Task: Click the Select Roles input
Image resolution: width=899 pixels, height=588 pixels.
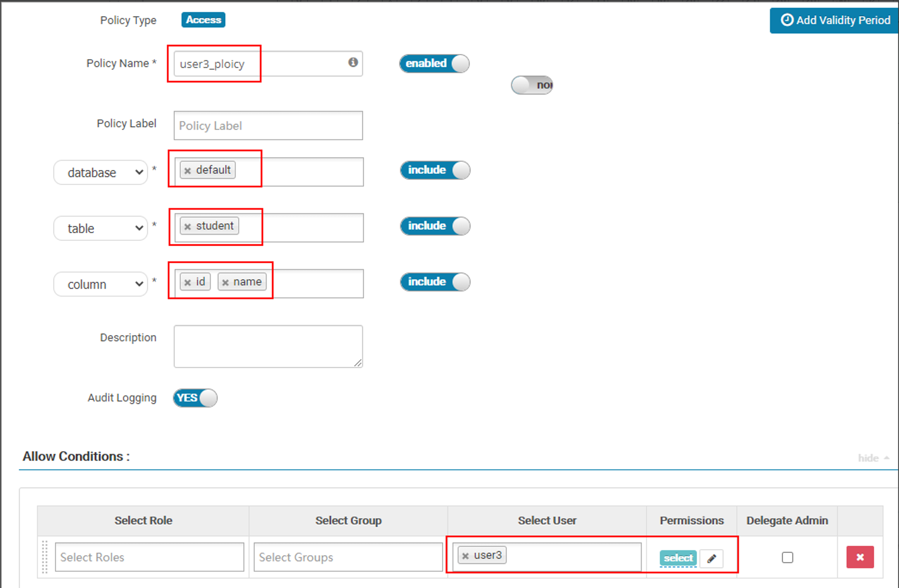Action: (x=150, y=557)
